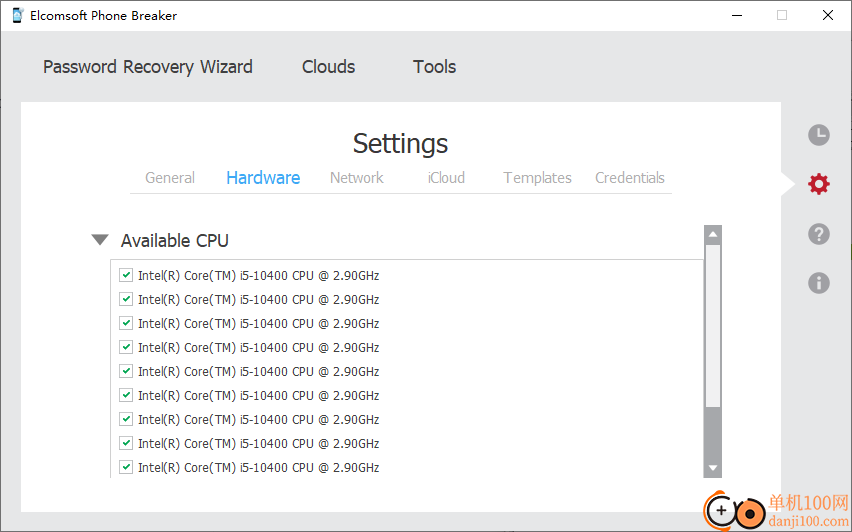The image size is (852, 532).
Task: Click the CPU list scrollbar thumb
Action: (x=712, y=326)
